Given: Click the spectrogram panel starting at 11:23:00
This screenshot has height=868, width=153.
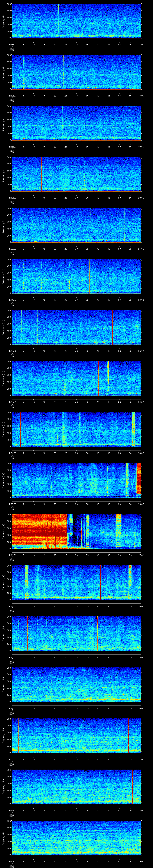Looking at the screenshot, I should pyautogui.click(x=77, y=378).
